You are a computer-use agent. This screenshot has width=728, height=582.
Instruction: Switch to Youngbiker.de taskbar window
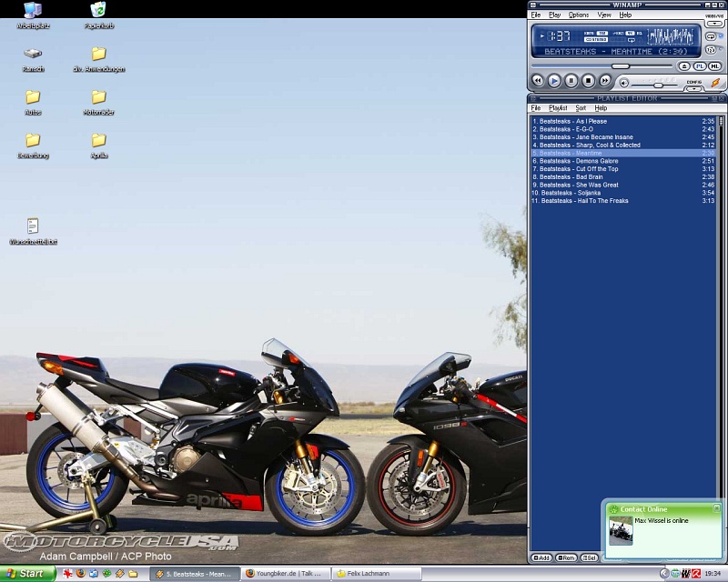pos(286,574)
